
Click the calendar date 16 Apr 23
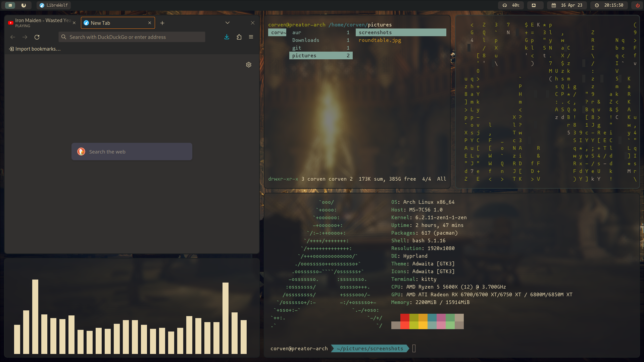[567, 5]
